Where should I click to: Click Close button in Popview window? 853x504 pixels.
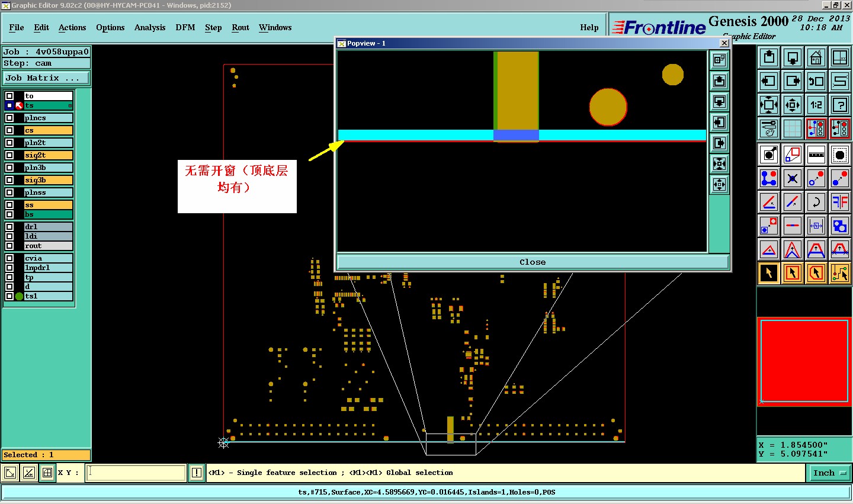click(x=533, y=262)
